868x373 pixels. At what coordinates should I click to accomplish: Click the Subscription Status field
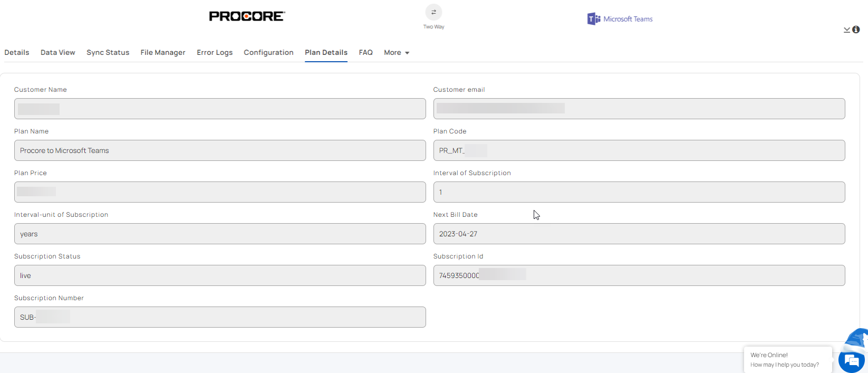coord(220,275)
